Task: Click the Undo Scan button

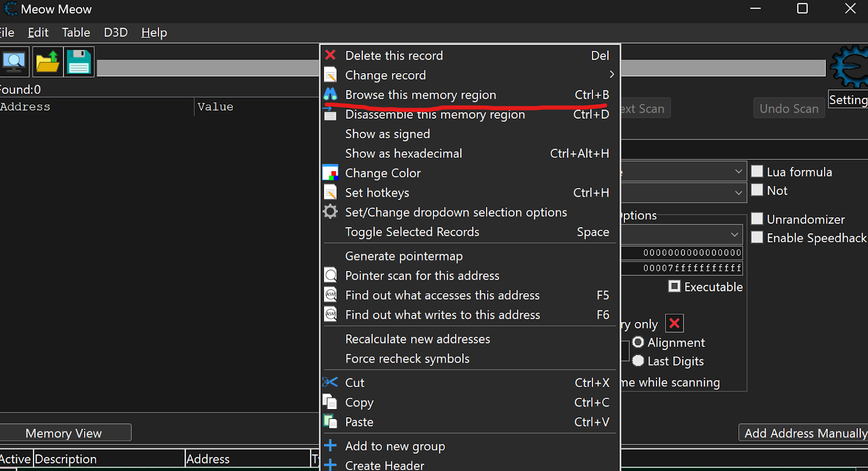Action: [x=789, y=108]
